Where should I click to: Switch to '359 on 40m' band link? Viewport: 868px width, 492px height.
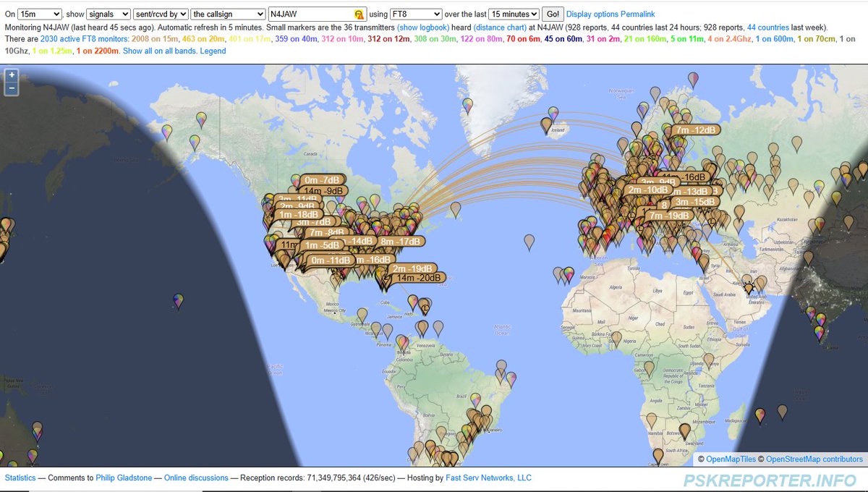point(297,39)
